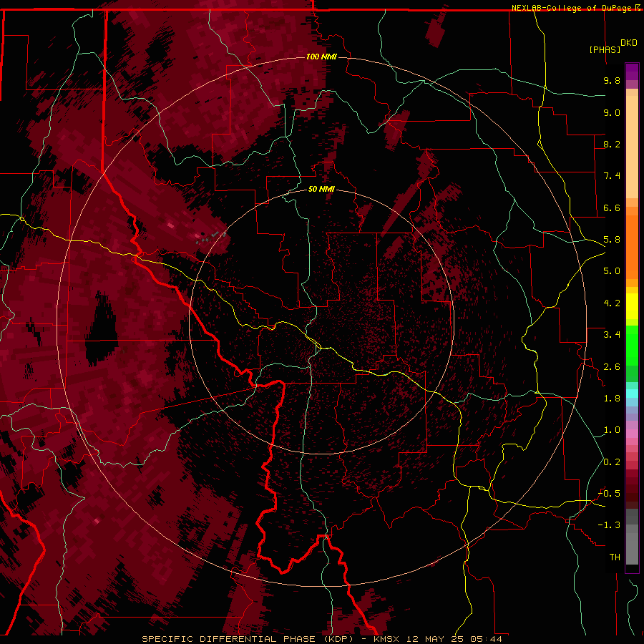Viewport: 644px width, 644px height.
Task: Click the 9.8 value on the color scale
Action: [612, 80]
